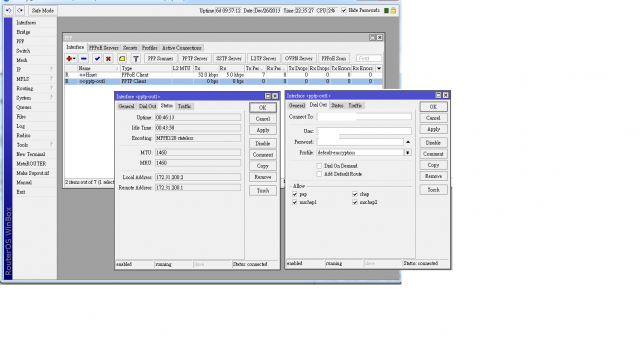Open Switch from the sidebar menu
This screenshot has height=360, width=640.
23,51
